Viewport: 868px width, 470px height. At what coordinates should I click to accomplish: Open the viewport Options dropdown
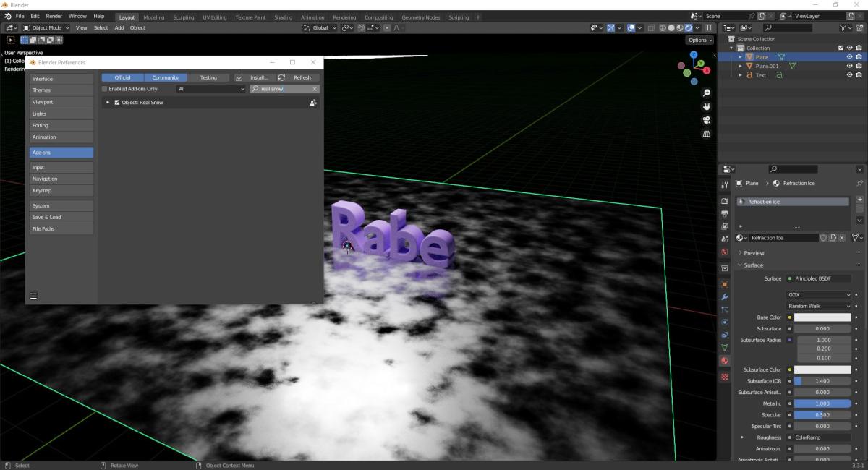[699, 40]
